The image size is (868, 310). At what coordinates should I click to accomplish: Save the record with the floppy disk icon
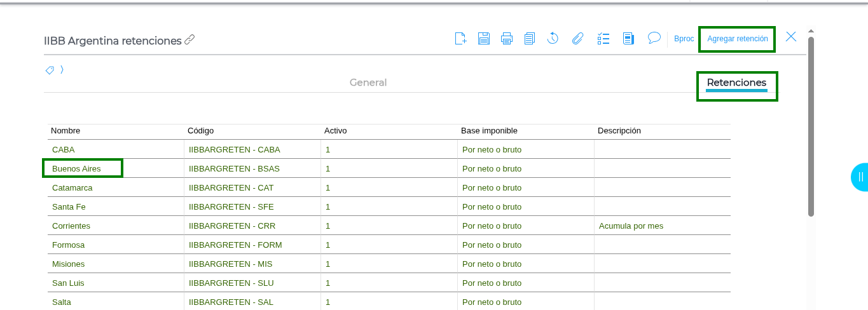tap(484, 39)
